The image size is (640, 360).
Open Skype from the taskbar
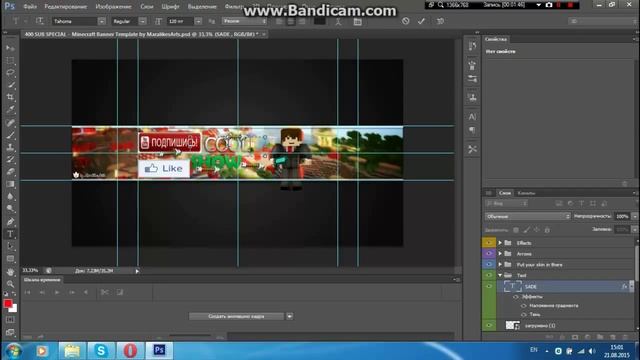tap(101, 351)
